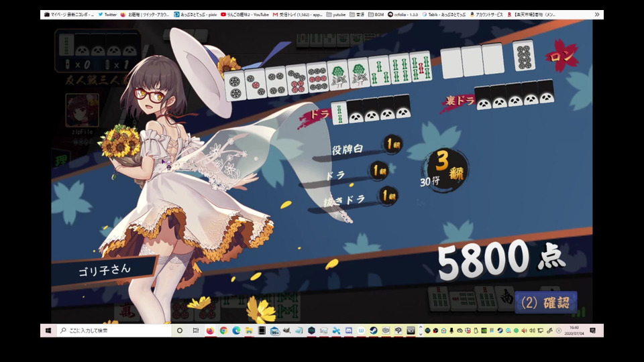Launch Firefox from taskbar
Screen dimensions: 644x362
pyautogui.click(x=210, y=330)
